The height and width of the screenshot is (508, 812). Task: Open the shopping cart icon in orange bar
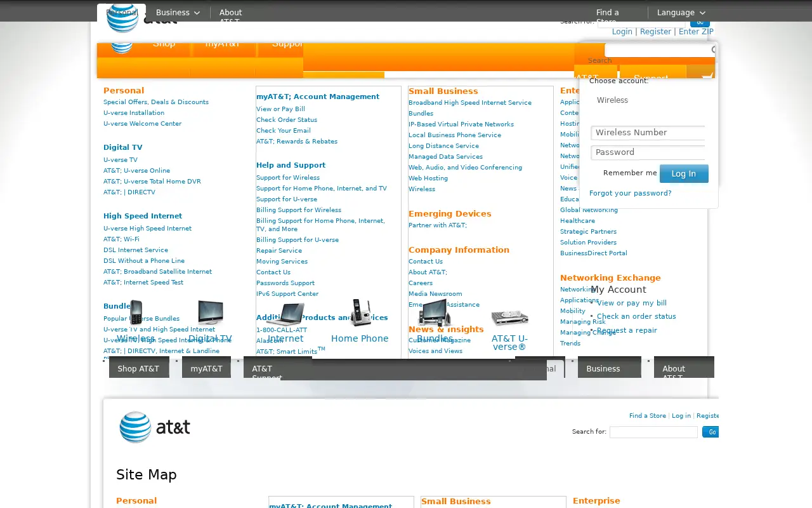point(707,77)
